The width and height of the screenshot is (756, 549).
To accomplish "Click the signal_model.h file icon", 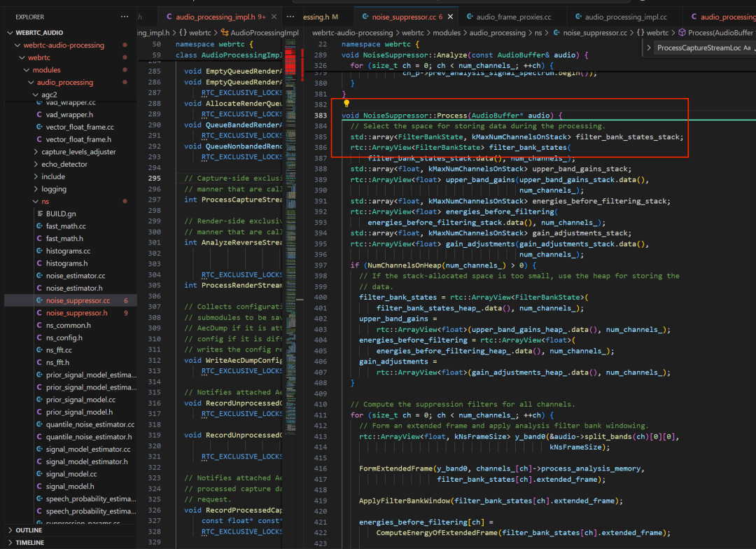I will (x=39, y=486).
